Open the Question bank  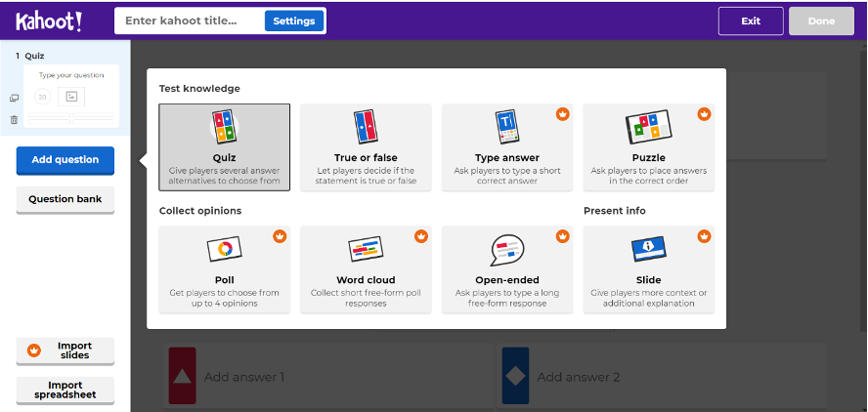pyautogui.click(x=65, y=199)
